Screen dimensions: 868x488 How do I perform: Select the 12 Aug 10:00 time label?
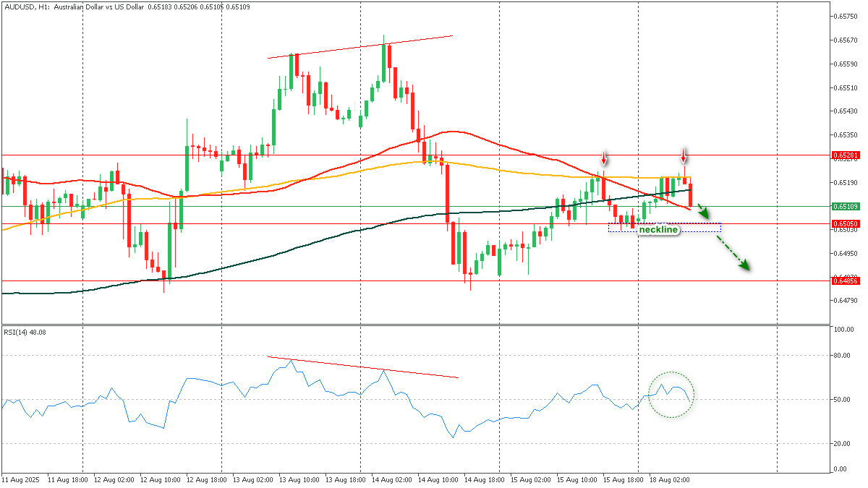(161, 479)
